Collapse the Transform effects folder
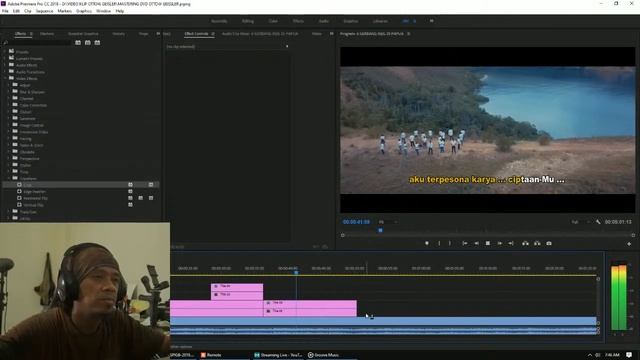640x360 pixels. [9, 178]
